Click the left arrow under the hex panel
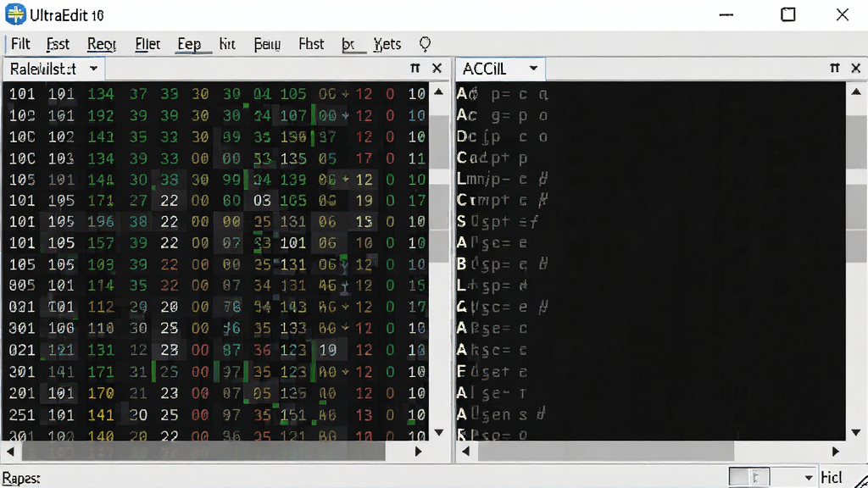868x488 pixels. (x=10, y=452)
